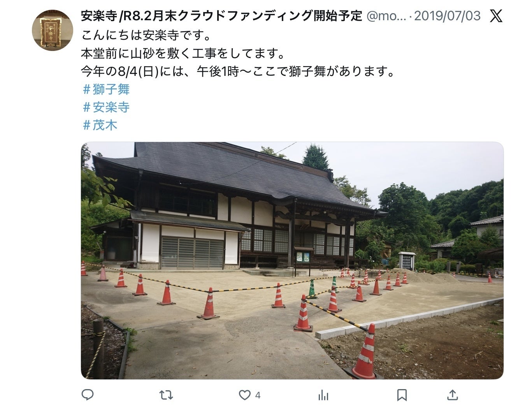
Task: Click the first line こんにちは安楽寺です
Action: coord(146,35)
